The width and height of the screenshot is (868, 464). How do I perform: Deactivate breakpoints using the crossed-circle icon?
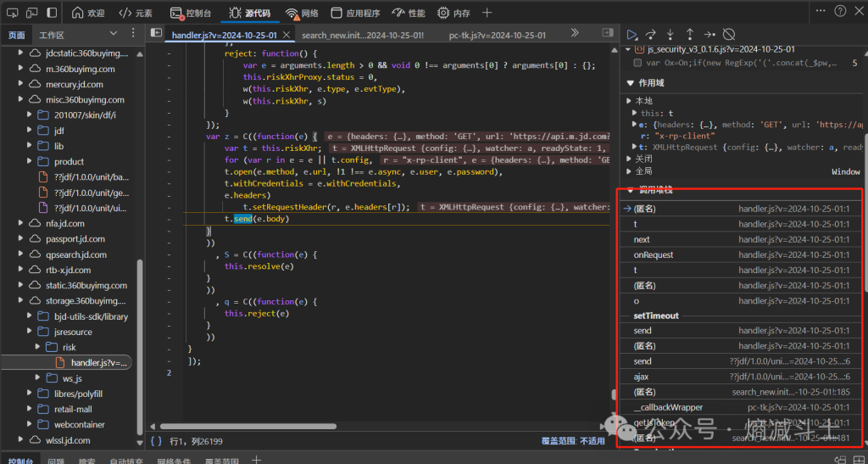tap(729, 35)
